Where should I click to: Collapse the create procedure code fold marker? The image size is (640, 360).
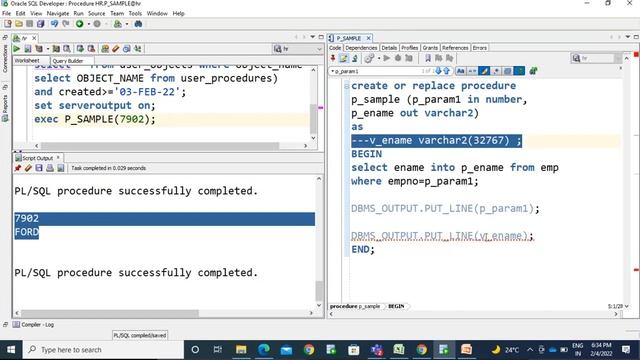[347, 86]
